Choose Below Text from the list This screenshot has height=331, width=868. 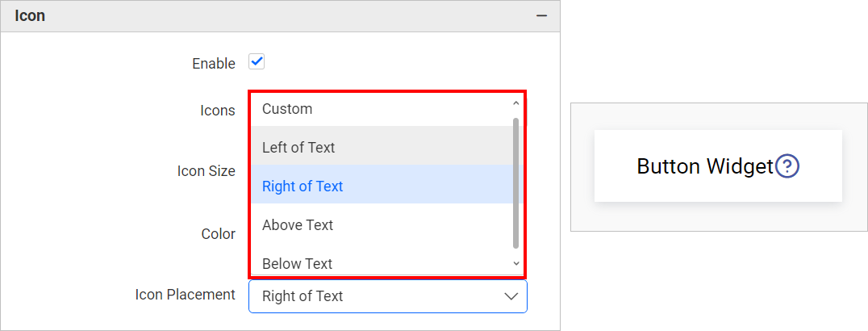click(298, 263)
